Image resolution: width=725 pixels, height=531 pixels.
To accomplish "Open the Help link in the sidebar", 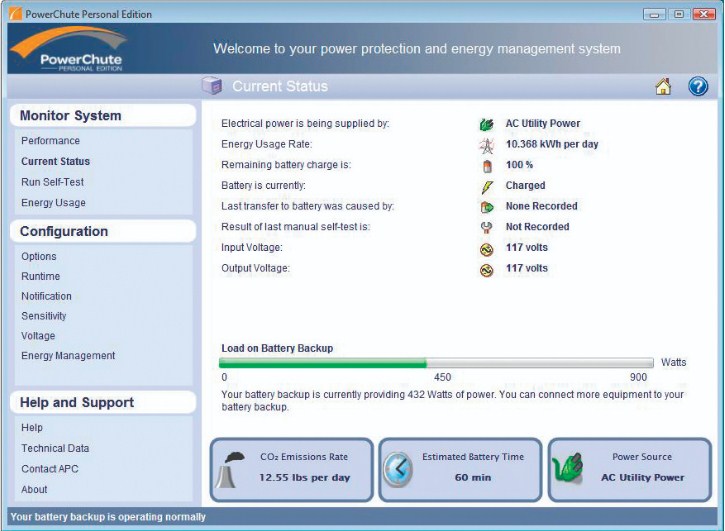I will pos(32,427).
